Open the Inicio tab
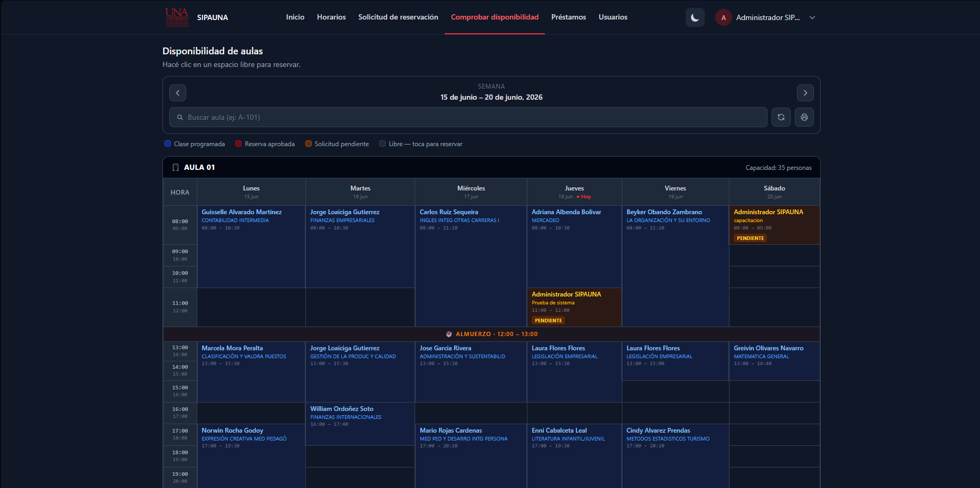The image size is (980, 488). point(295,17)
